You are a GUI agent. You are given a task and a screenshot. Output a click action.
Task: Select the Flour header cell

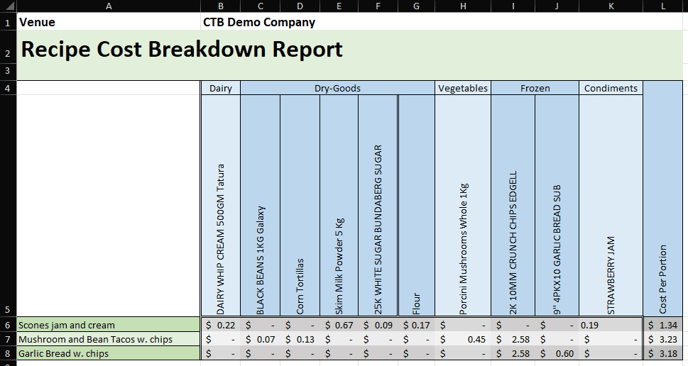416,205
